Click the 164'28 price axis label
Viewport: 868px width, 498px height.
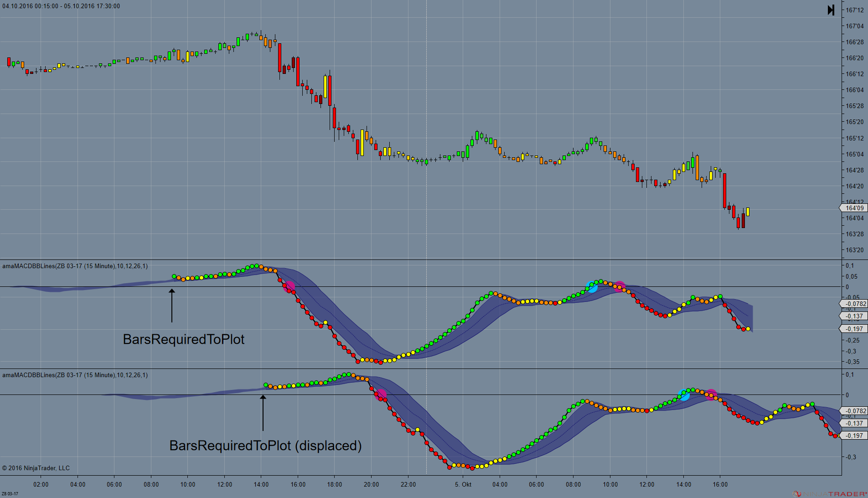(x=855, y=170)
